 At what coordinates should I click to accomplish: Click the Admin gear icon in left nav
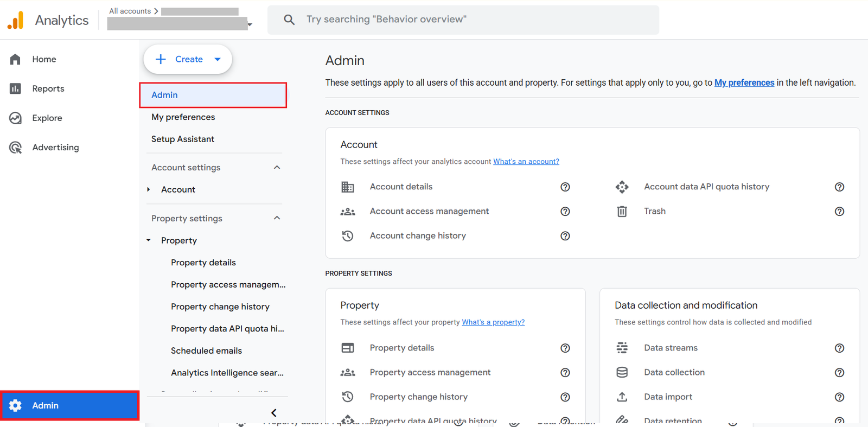pos(15,405)
